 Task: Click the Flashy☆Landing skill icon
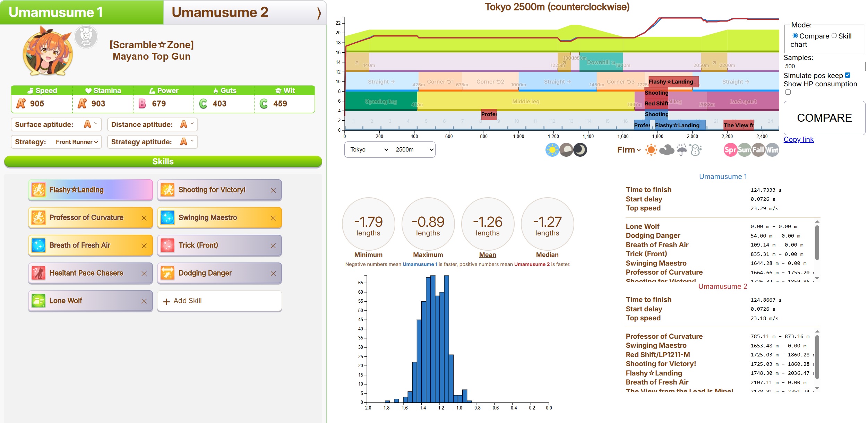[38, 190]
